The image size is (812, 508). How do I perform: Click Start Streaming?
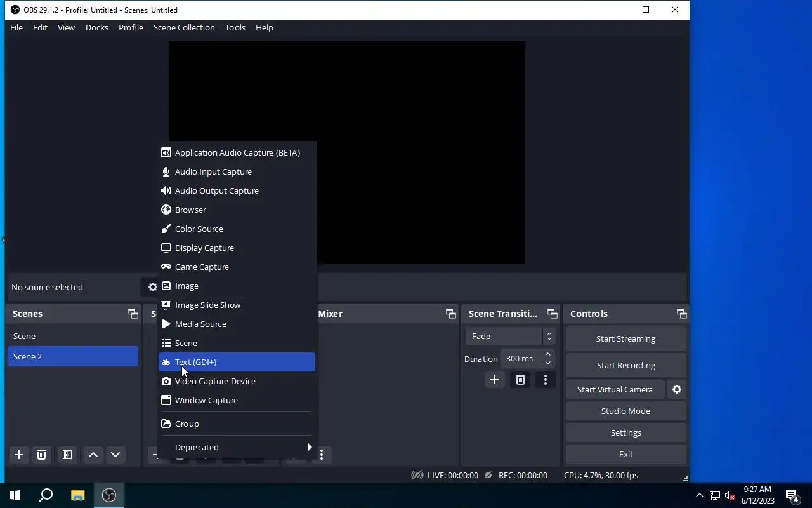pyautogui.click(x=625, y=338)
